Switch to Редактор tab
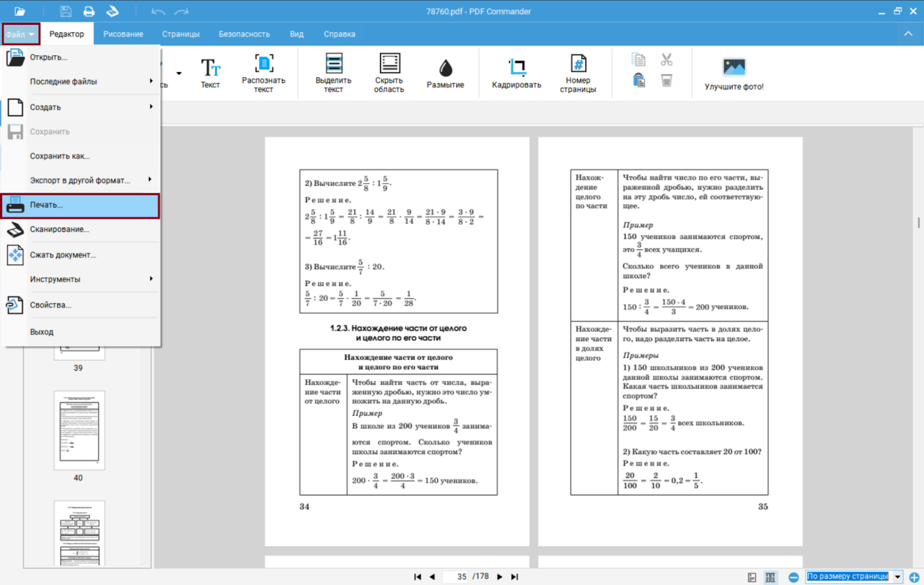The height and width of the screenshot is (585, 924). click(x=66, y=34)
